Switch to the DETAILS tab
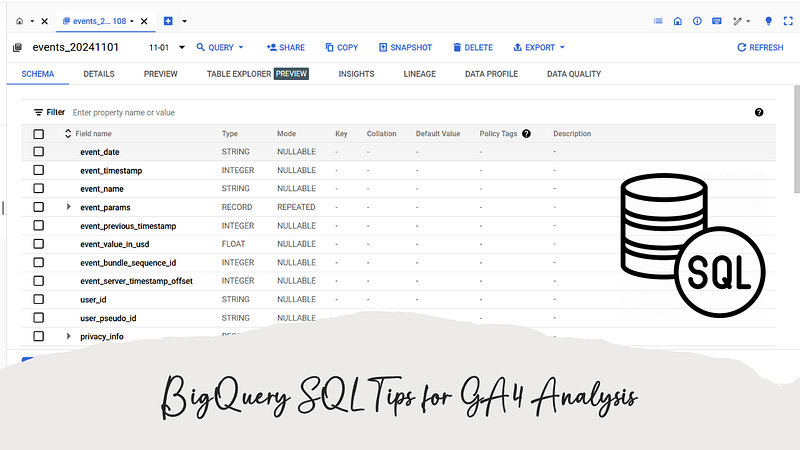The image size is (800, 450). pyautogui.click(x=99, y=74)
